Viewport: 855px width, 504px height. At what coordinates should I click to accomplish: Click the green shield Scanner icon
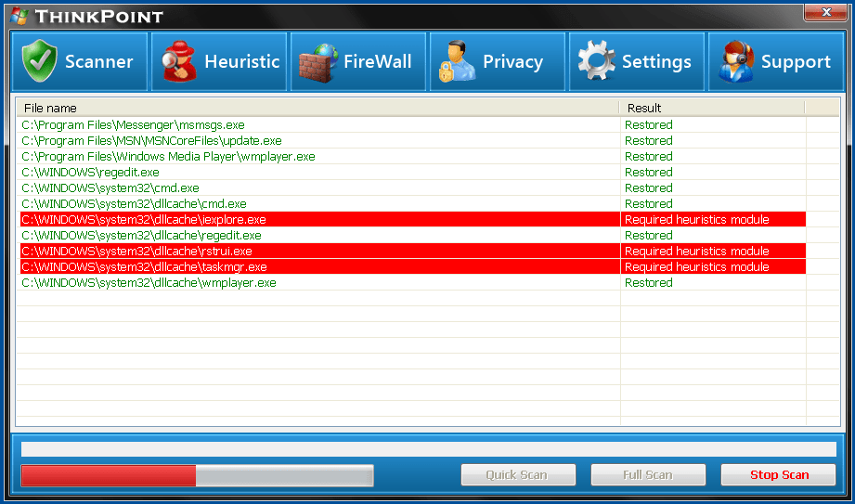(x=39, y=62)
